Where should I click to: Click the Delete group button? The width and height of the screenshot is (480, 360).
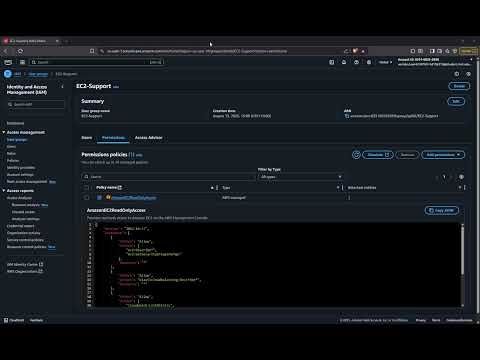click(459, 86)
